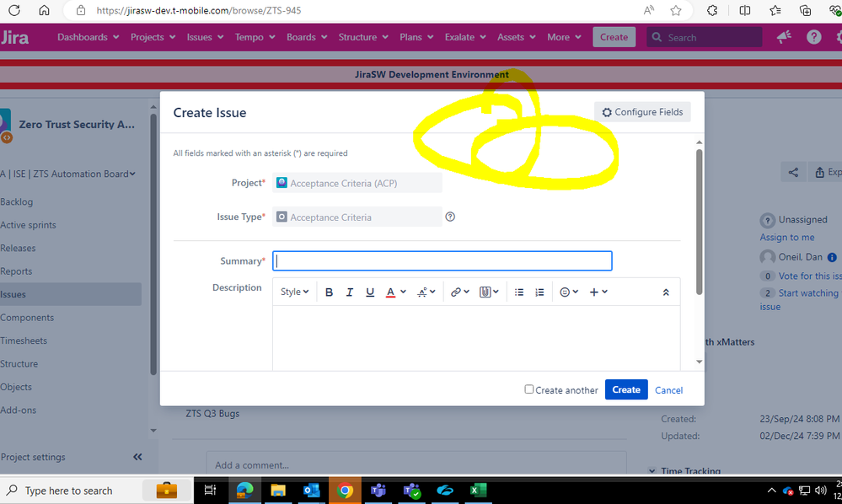The height and width of the screenshot is (504, 842).
Task: Open the Boards menu
Action: click(307, 37)
